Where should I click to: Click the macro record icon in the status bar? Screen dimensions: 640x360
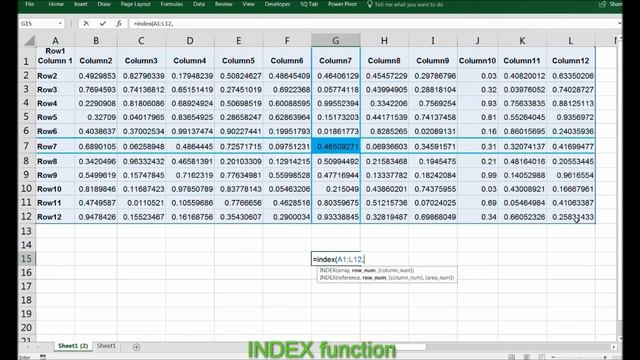(43, 357)
